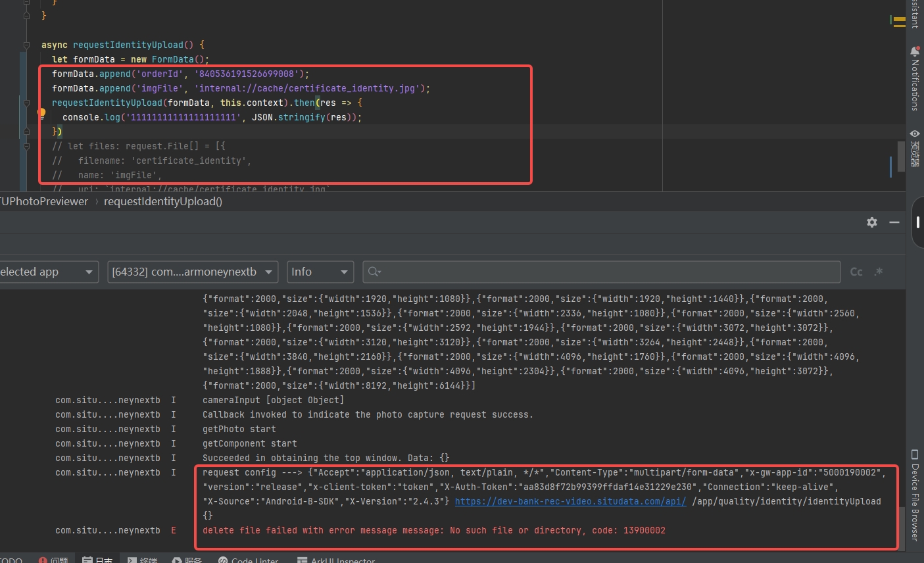924x563 pixels.
Task: Switch to the 问题 problems tab
Action: (x=53, y=560)
